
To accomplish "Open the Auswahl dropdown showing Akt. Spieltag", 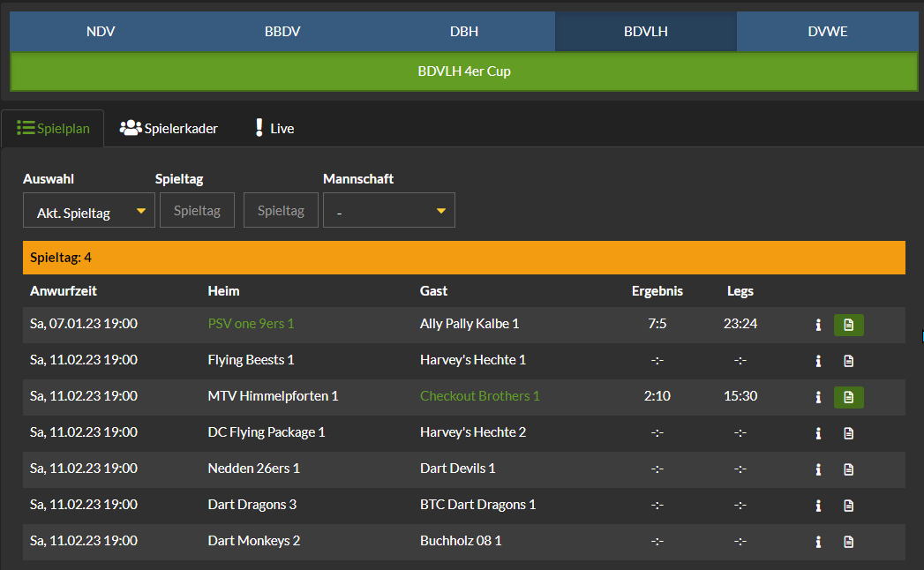I will click(x=89, y=210).
